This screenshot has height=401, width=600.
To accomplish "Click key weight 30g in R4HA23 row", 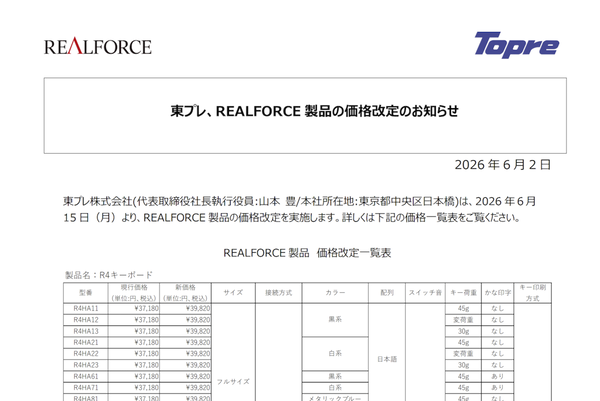I will 463,365.
